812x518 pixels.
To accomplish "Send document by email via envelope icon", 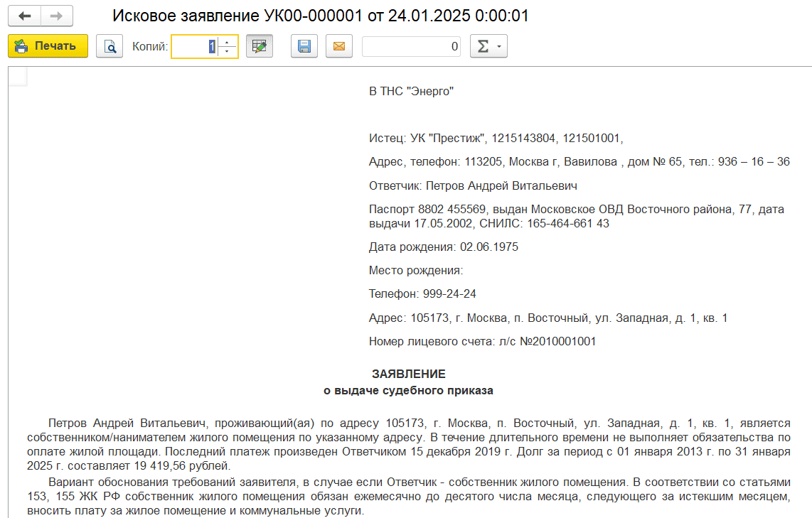I will tap(339, 45).
